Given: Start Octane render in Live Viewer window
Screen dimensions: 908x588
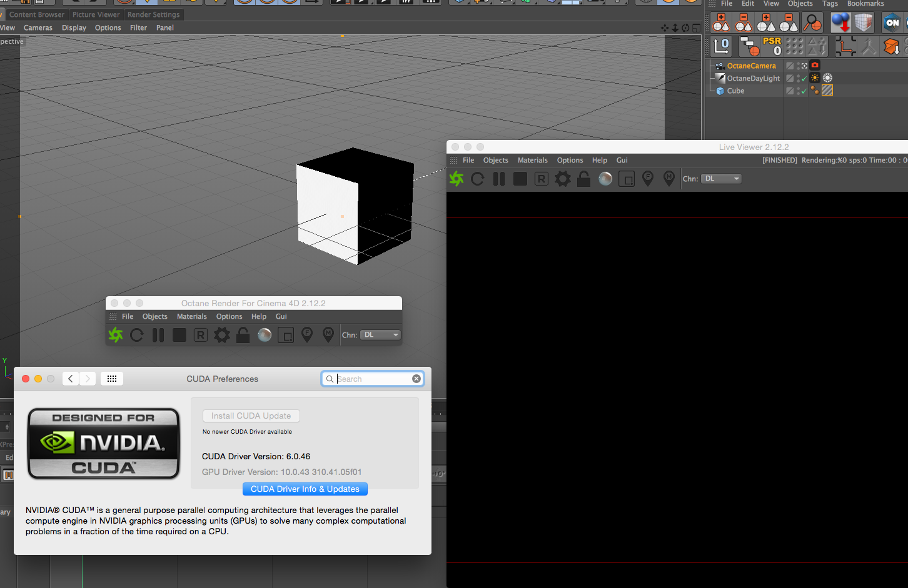Looking at the screenshot, I should [x=457, y=179].
